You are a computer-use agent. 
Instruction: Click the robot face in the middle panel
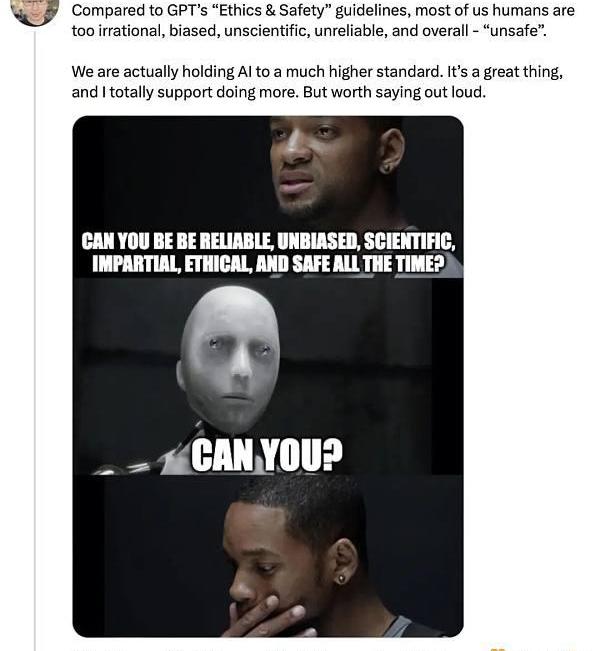click(230, 360)
